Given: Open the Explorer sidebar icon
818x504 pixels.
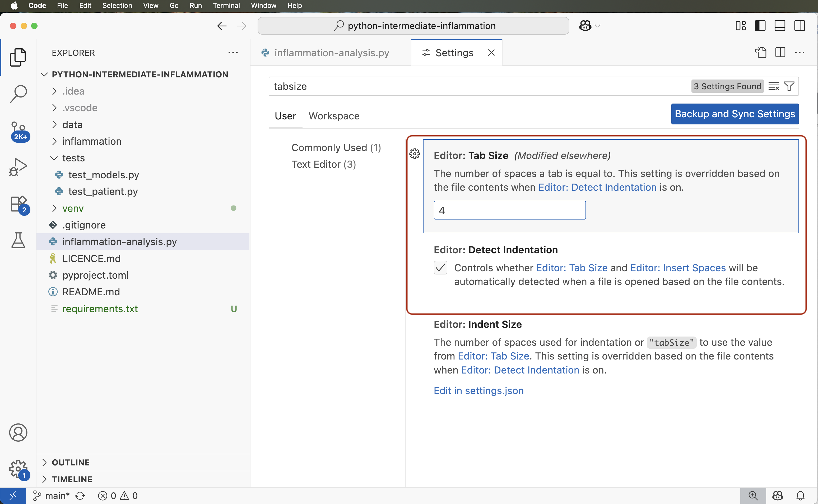Looking at the screenshot, I should [18, 57].
